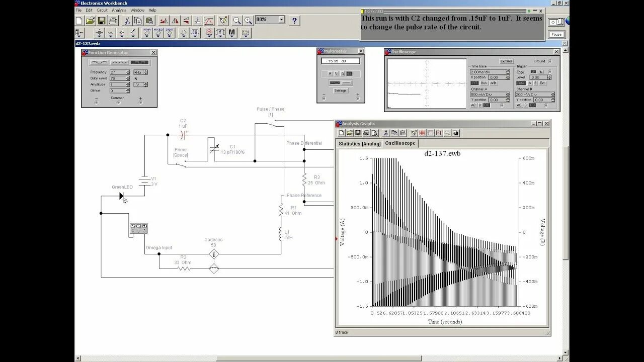Toggle grid in Analysis Graphs toolbar
The height and width of the screenshot is (362, 644).
pos(422,133)
